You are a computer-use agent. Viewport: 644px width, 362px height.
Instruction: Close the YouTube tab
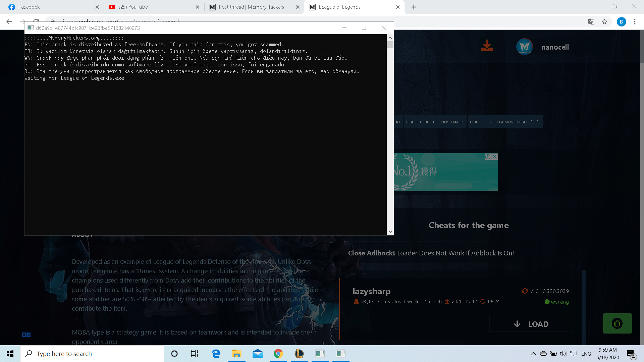point(198,7)
